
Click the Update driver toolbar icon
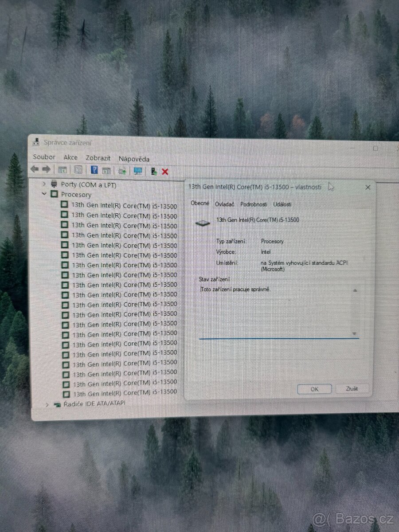[122, 170]
